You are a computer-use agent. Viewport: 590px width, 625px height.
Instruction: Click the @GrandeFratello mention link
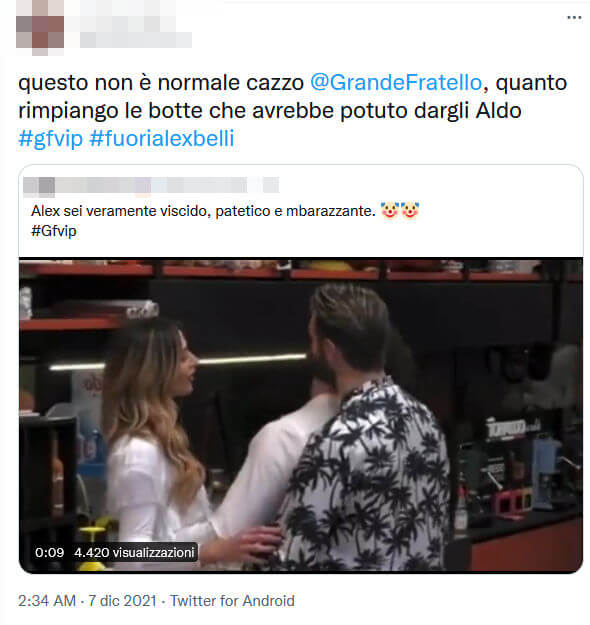396,83
